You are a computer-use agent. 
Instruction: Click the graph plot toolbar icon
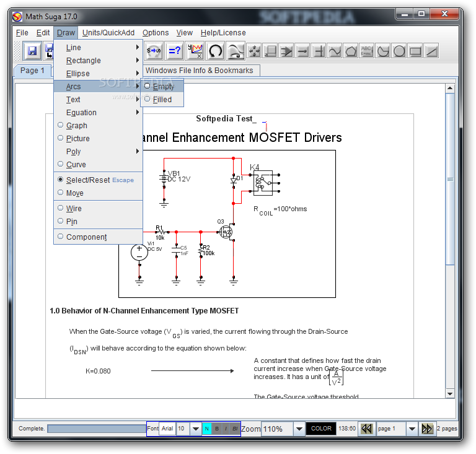[195, 51]
